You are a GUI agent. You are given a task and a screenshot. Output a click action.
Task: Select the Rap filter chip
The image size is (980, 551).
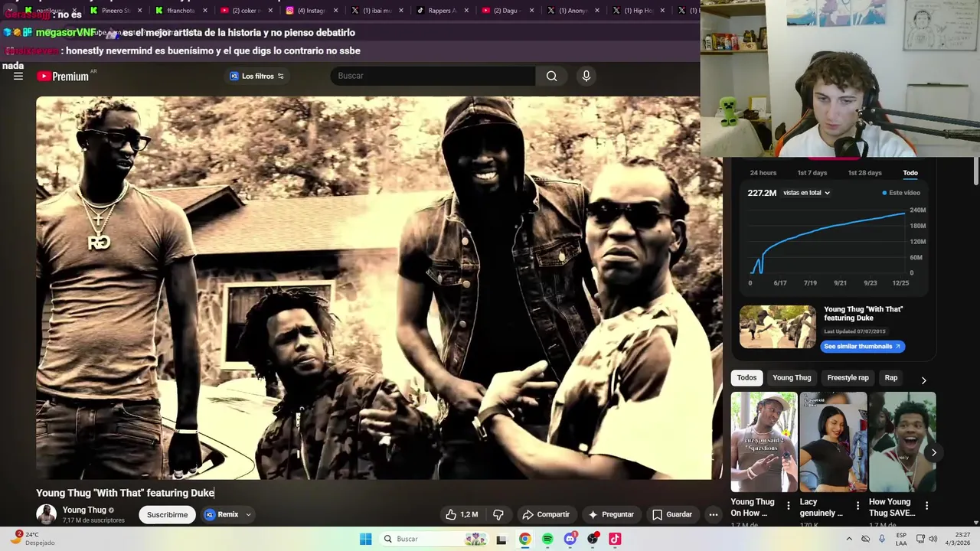[891, 377]
